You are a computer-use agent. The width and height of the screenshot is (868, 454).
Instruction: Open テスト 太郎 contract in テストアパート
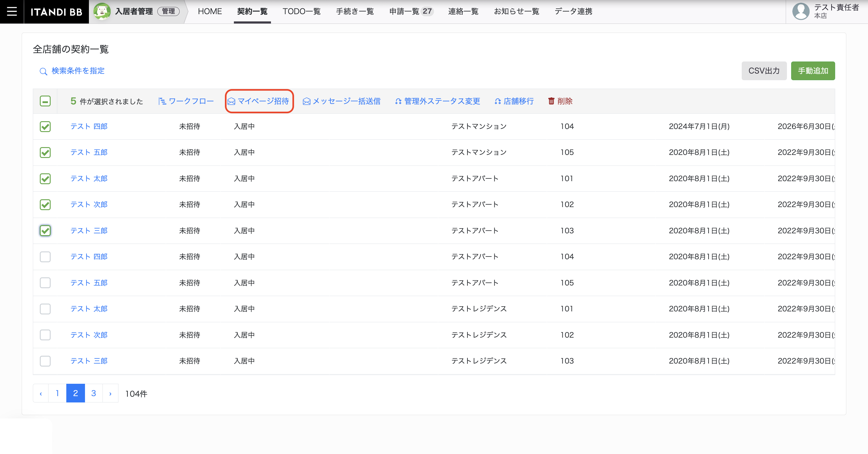[x=89, y=179]
